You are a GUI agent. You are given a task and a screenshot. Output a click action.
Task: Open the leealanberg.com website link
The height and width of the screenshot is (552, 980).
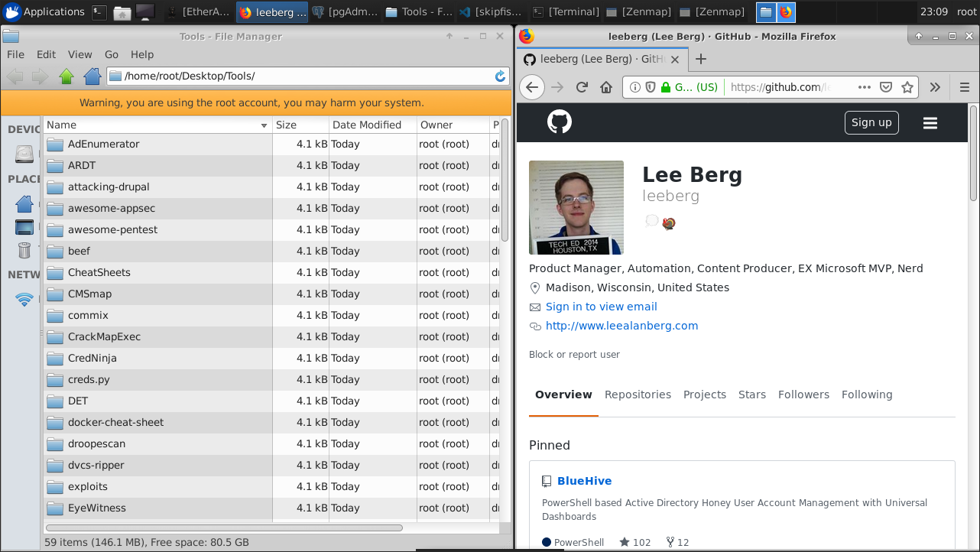tap(622, 326)
